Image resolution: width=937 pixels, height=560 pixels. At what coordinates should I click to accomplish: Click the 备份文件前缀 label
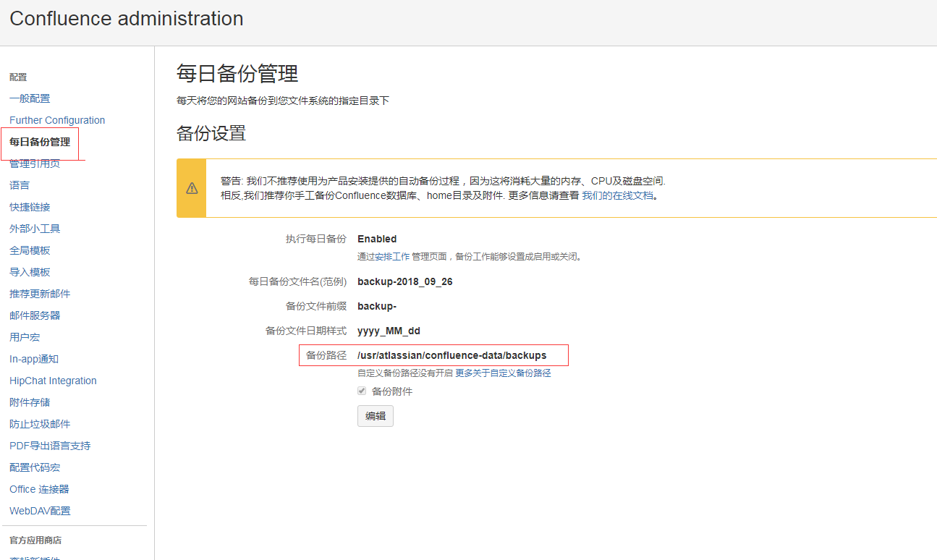pyautogui.click(x=316, y=306)
